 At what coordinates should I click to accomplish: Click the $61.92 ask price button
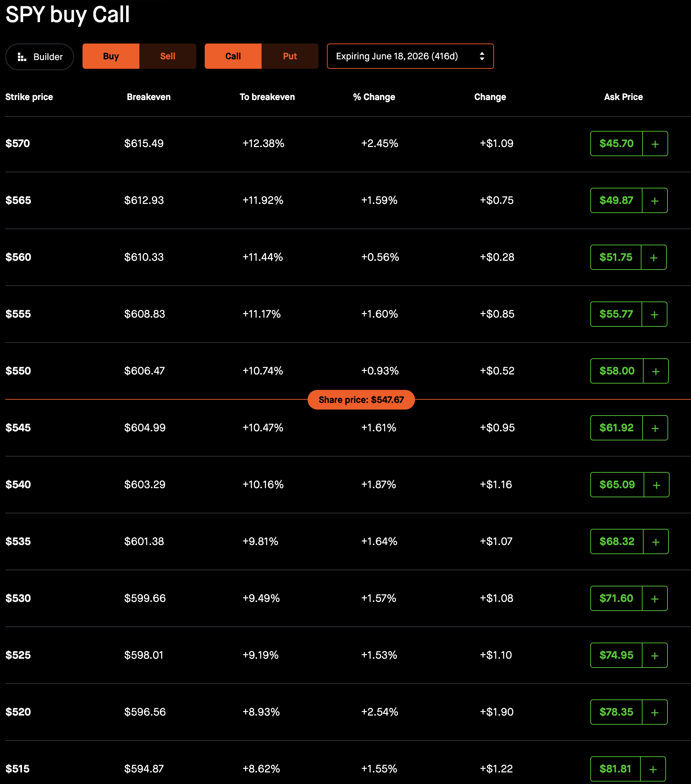[616, 428]
